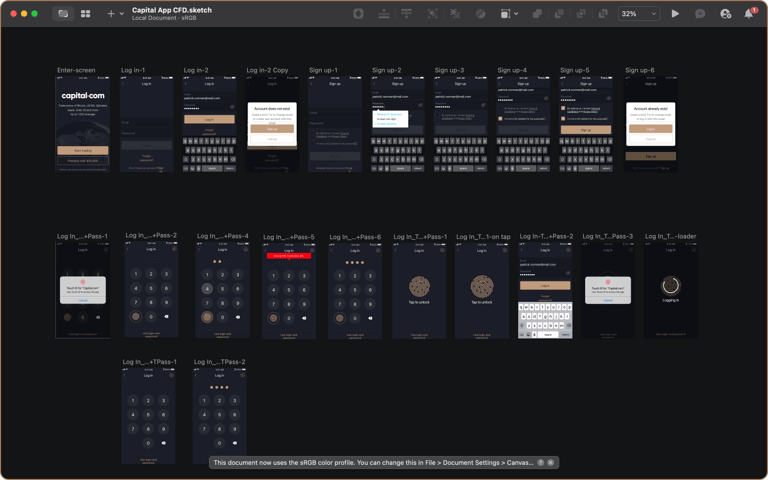Click the collaborate people icon

point(725,14)
